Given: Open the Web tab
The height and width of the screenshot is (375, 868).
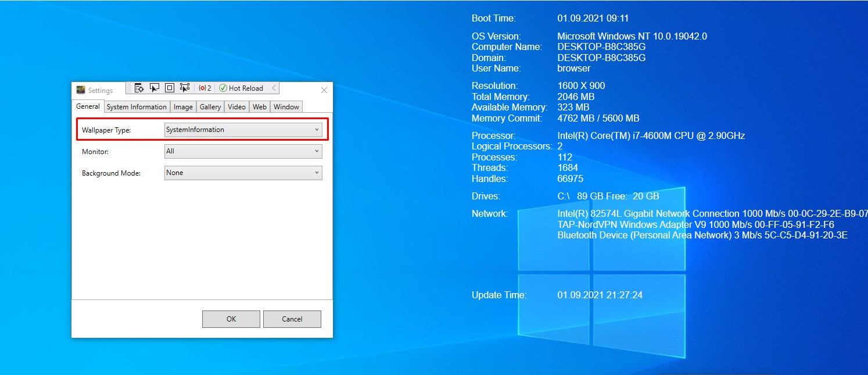Looking at the screenshot, I should [260, 107].
